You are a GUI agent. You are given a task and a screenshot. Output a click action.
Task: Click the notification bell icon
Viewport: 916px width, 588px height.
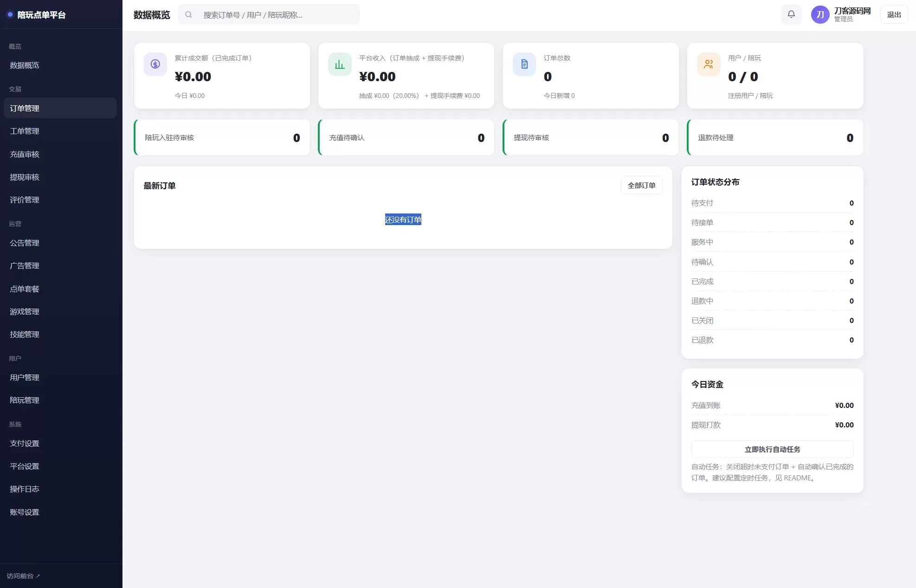[x=791, y=14]
